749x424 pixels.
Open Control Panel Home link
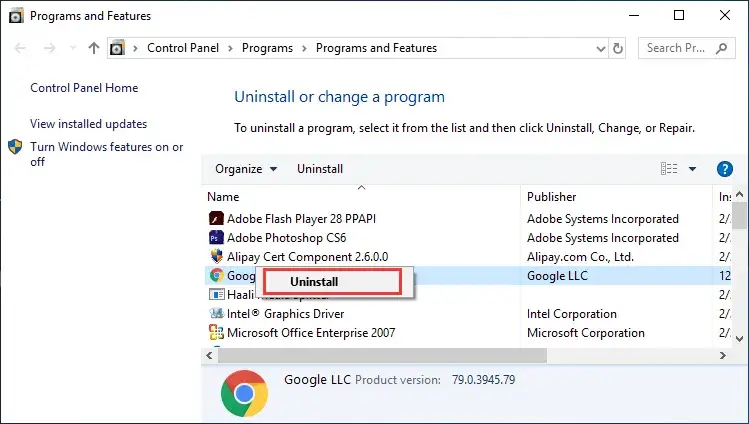point(84,88)
